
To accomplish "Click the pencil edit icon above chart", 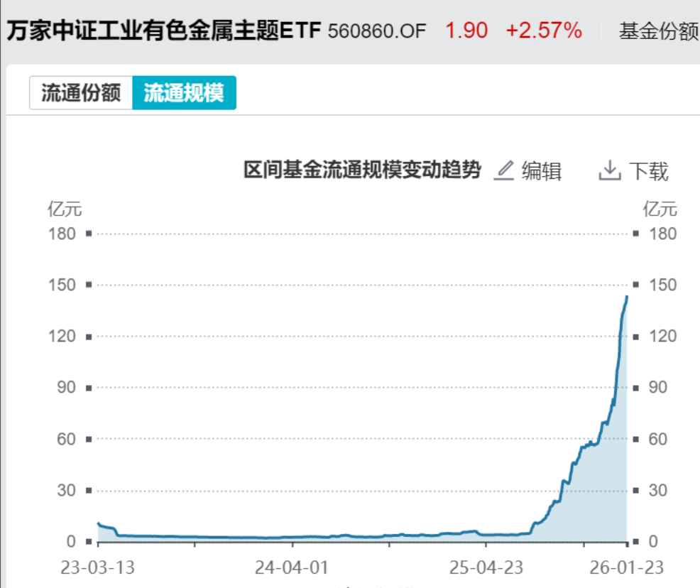I will (x=503, y=171).
